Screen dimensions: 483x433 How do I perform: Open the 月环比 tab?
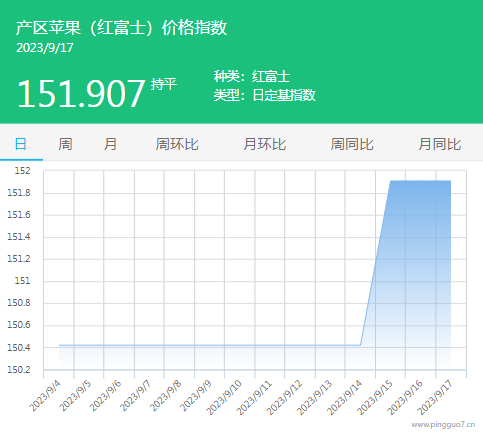[265, 144]
